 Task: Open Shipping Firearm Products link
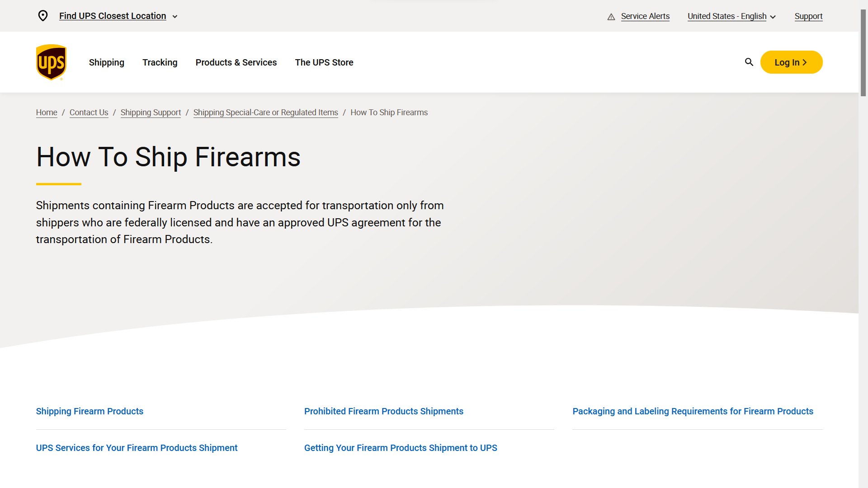tap(90, 411)
